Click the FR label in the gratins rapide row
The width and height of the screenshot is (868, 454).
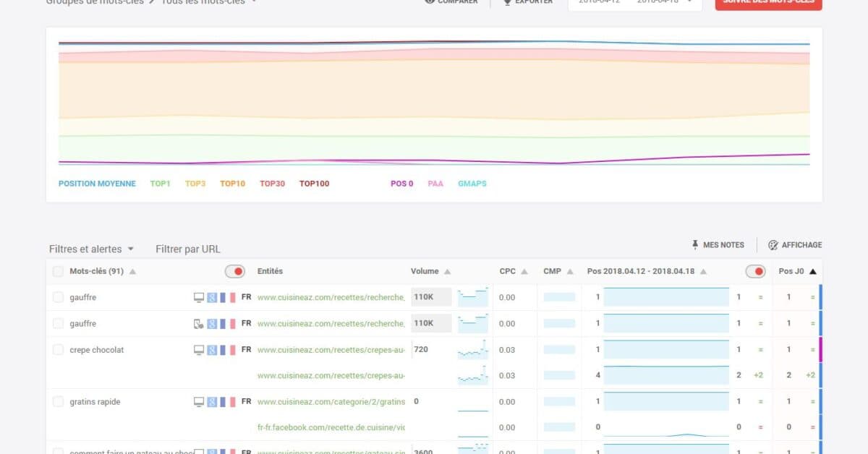(x=246, y=402)
